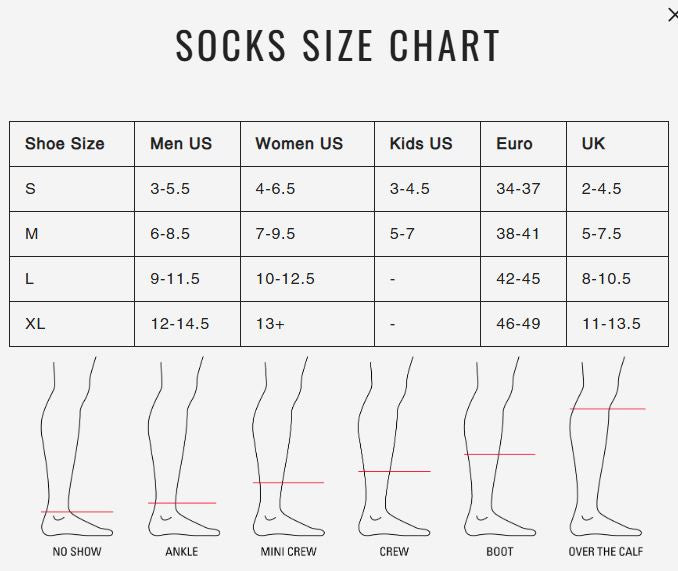The height and width of the screenshot is (571, 678).
Task: Click the Socks Size Chart heading
Action: (x=338, y=46)
